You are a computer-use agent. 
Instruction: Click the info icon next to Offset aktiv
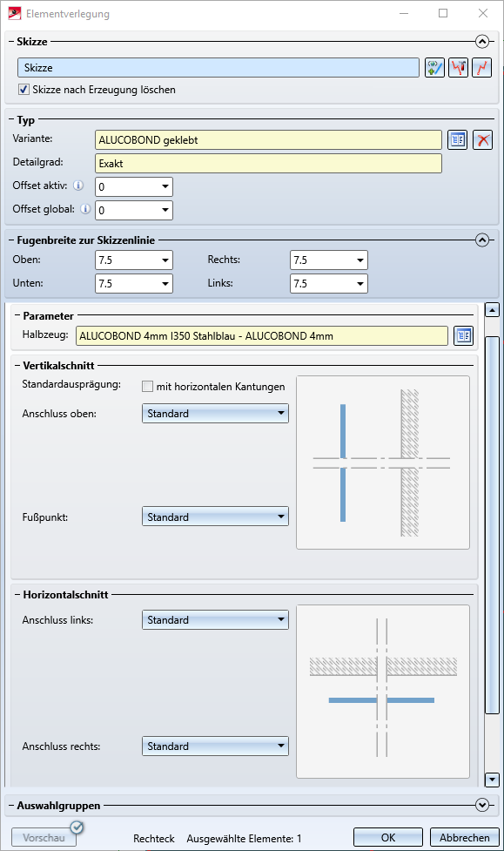[78, 186]
